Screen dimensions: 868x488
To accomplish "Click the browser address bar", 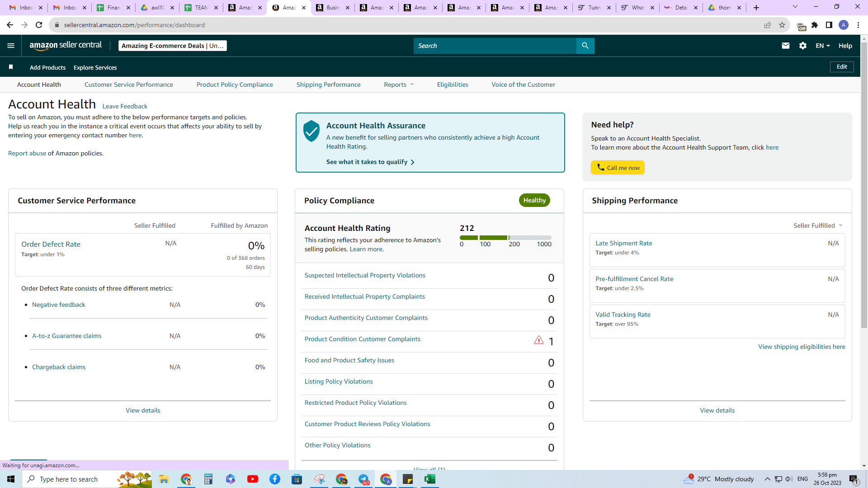I will pyautogui.click(x=407, y=25).
